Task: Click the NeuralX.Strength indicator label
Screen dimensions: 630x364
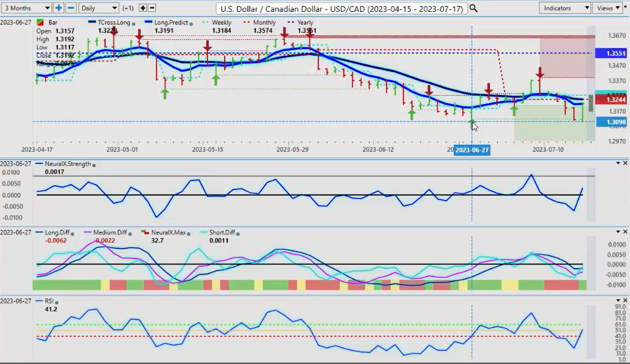Action: click(x=67, y=164)
